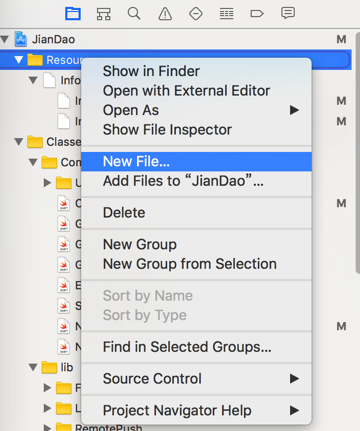This screenshot has width=360, height=431.
Task: Open the Project navigator folder icon
Action: coord(73,14)
